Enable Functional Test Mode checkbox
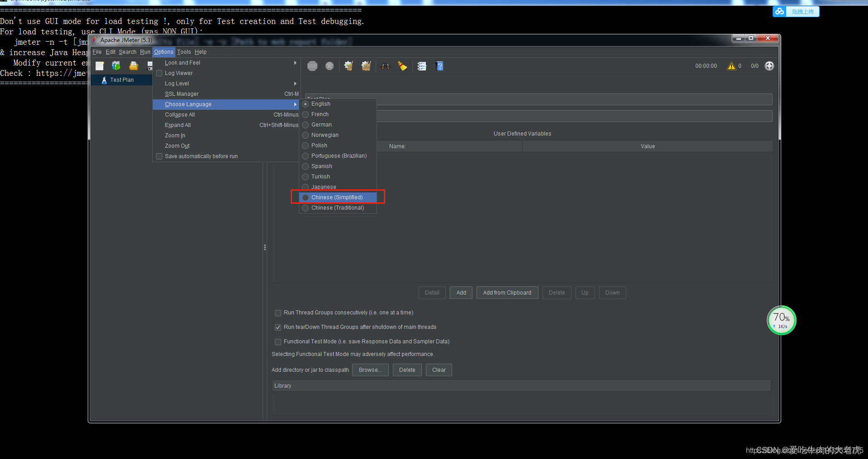Viewport: 868px width, 459px height. point(278,342)
